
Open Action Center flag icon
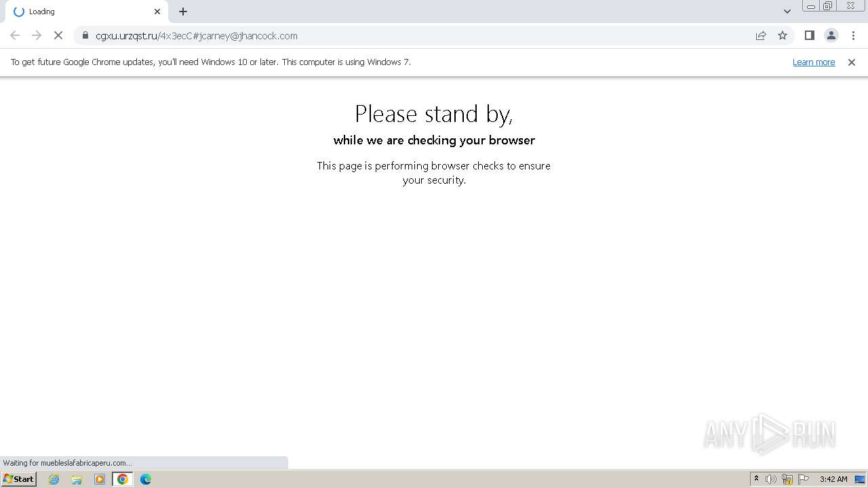pyautogui.click(x=804, y=479)
